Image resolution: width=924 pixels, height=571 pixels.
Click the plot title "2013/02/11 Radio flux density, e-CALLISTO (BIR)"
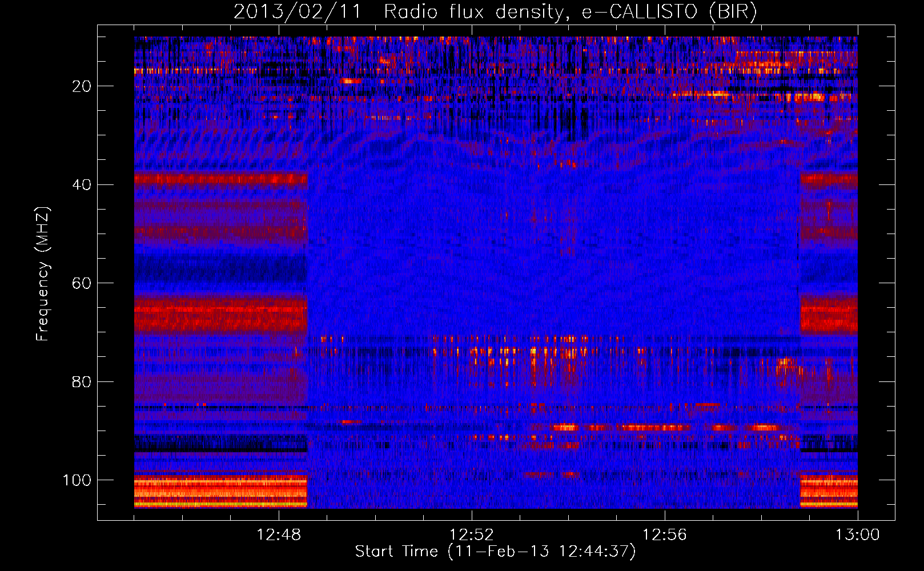(495, 11)
